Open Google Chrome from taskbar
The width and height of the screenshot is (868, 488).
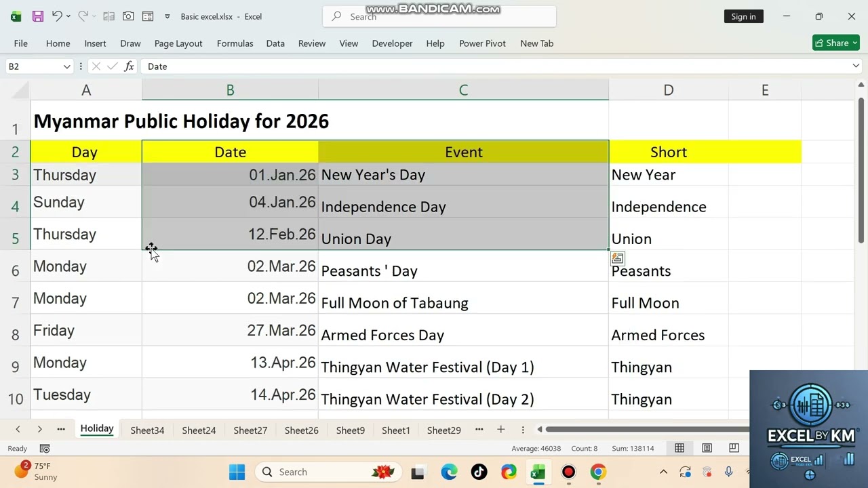click(598, 472)
